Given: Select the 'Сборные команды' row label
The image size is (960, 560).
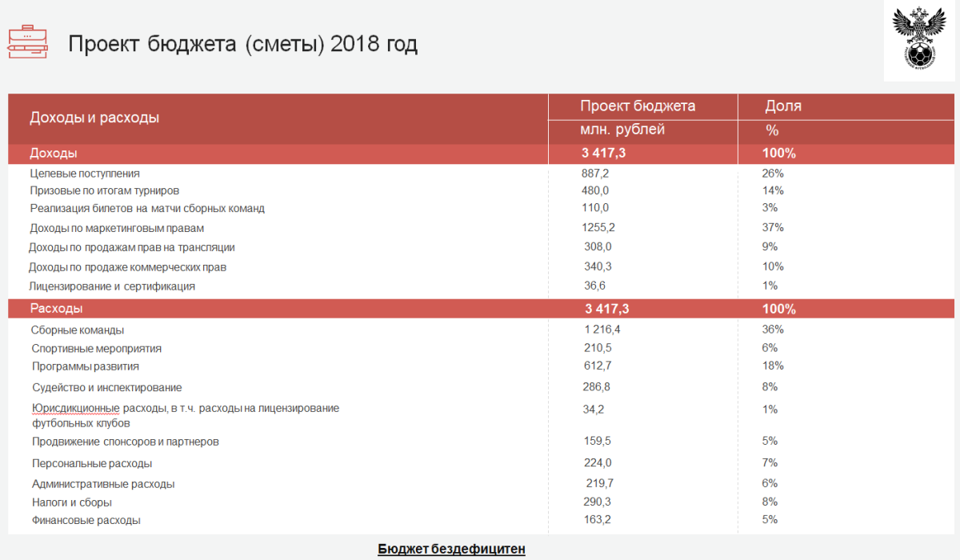Looking at the screenshot, I should click(78, 330).
